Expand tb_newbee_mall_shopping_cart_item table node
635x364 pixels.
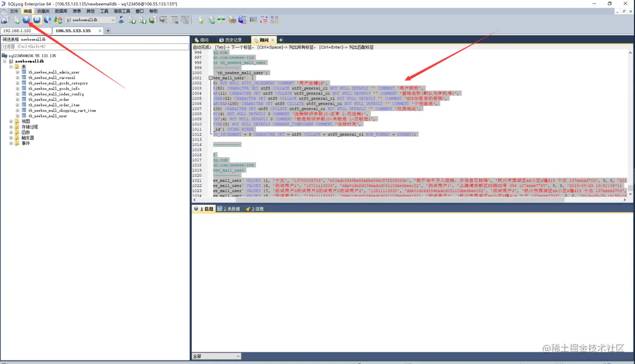17,111
